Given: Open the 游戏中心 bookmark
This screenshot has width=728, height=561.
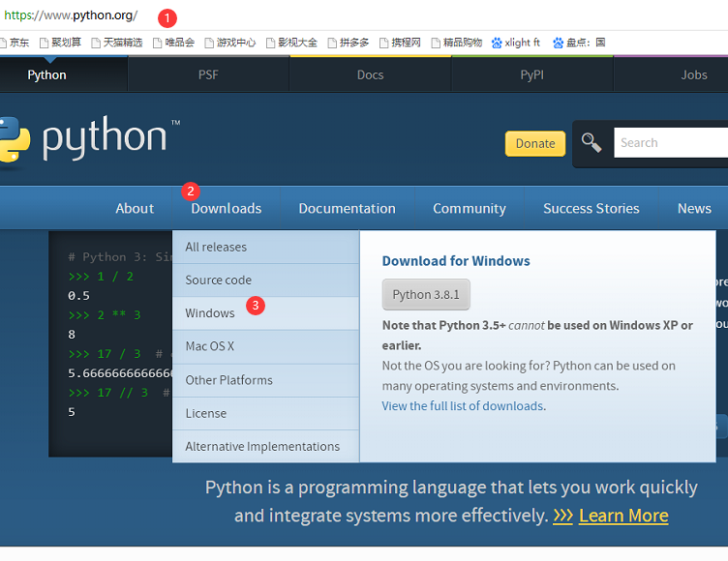Looking at the screenshot, I should click(x=230, y=43).
